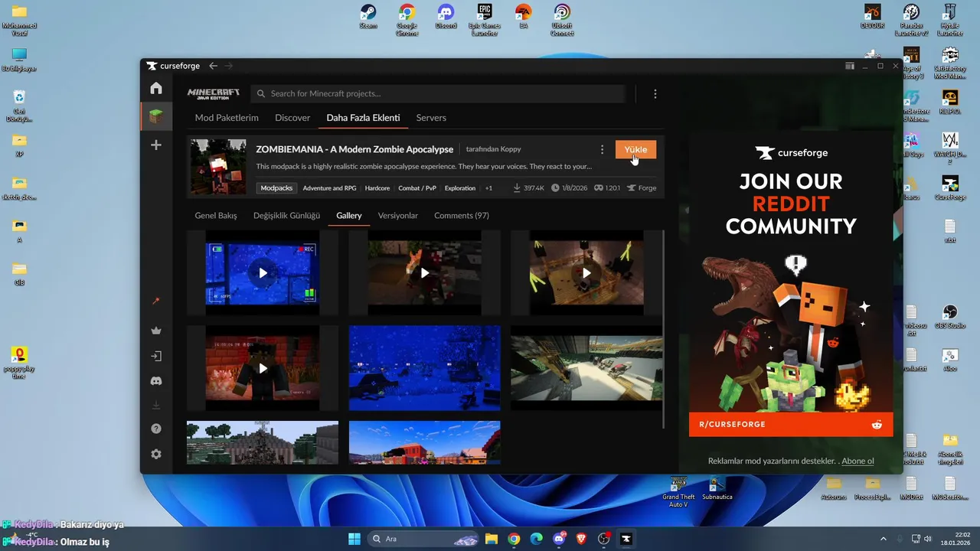Open the Değişiklik Günlüğü tab
This screenshot has height=551, width=980.
pyautogui.click(x=287, y=216)
